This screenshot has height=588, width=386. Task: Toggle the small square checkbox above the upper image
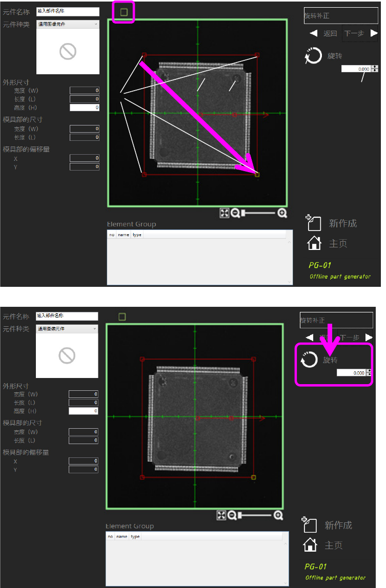pos(124,12)
